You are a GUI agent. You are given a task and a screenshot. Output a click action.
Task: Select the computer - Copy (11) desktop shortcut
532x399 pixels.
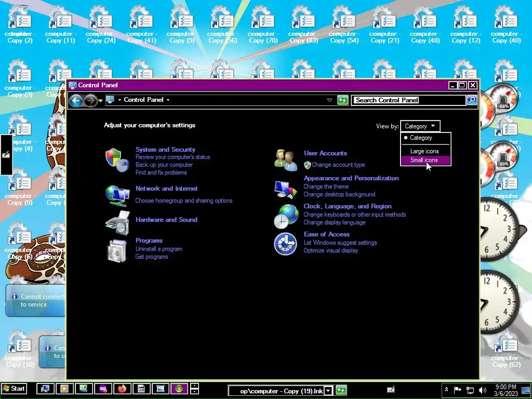tap(60, 25)
